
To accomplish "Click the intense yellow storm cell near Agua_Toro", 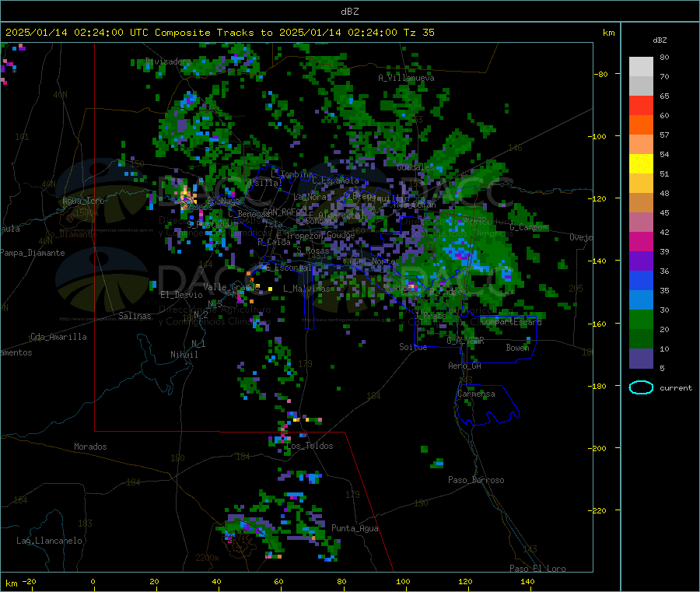I will tap(187, 198).
